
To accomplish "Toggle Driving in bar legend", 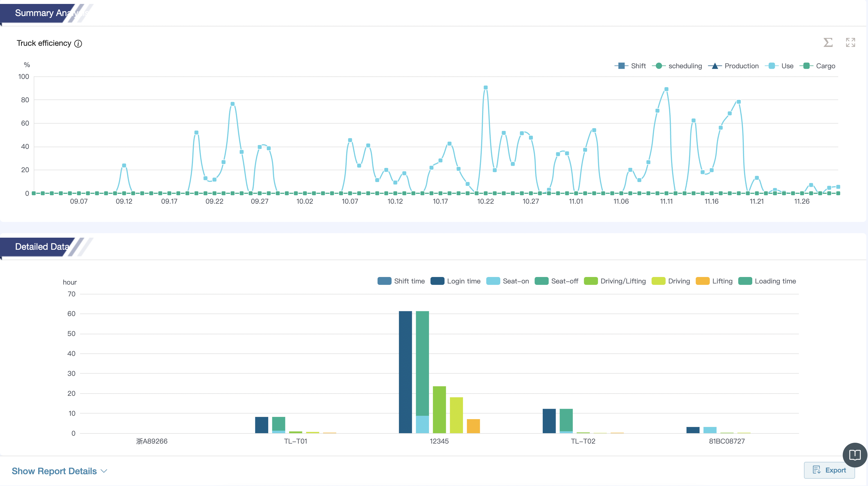I will click(x=671, y=281).
